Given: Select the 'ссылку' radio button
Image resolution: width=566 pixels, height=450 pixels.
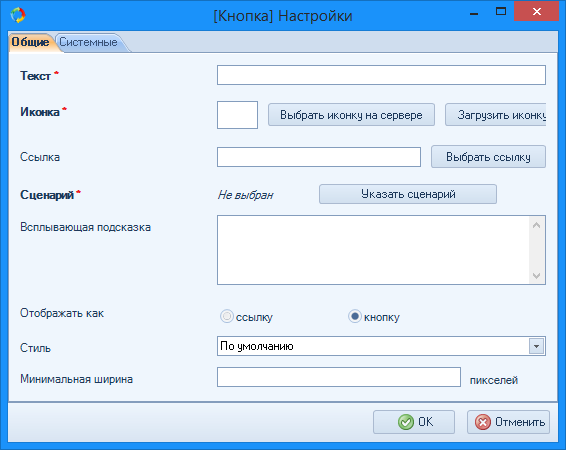Looking at the screenshot, I should point(227,316).
